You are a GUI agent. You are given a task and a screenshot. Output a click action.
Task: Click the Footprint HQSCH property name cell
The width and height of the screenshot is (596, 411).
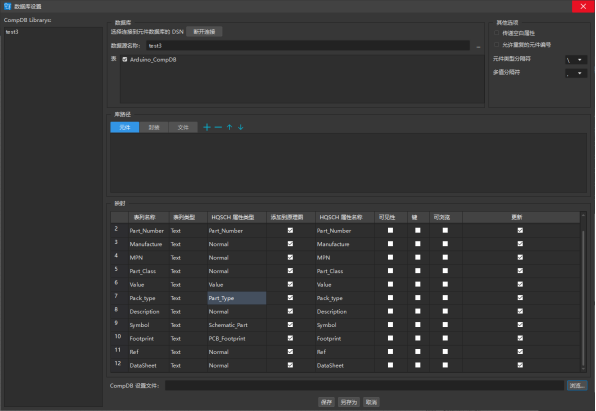[345, 338]
